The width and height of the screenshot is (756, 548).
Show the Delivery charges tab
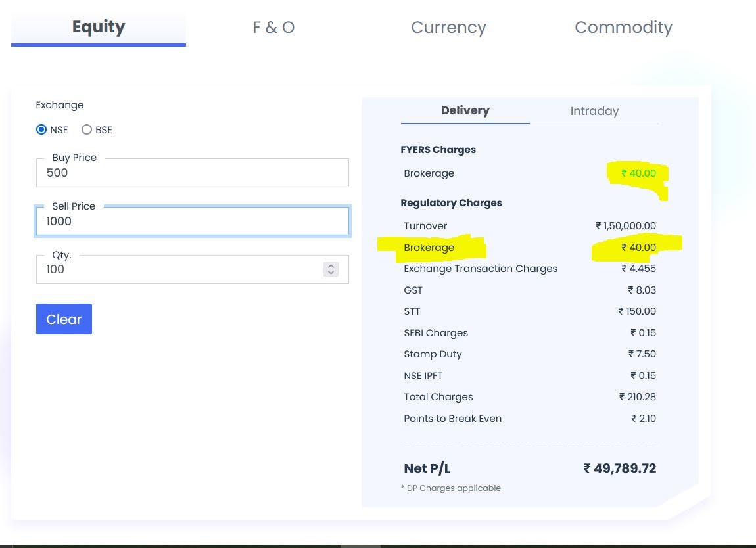click(x=465, y=111)
